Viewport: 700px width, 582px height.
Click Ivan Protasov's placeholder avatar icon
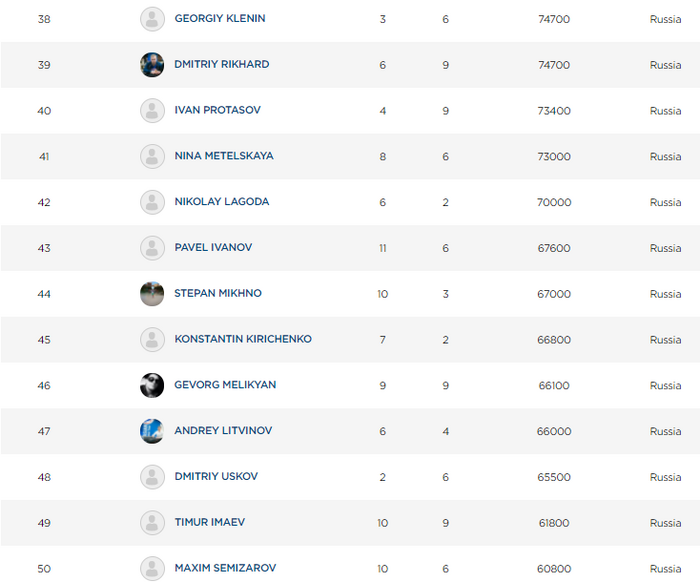click(x=152, y=111)
